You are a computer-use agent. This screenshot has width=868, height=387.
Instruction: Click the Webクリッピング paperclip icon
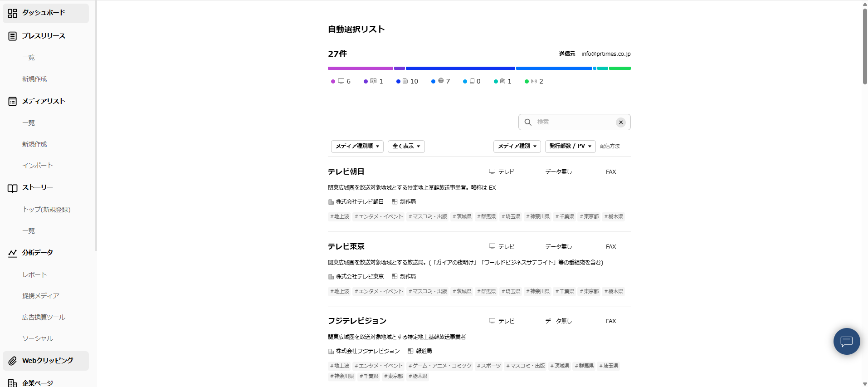[x=12, y=361]
